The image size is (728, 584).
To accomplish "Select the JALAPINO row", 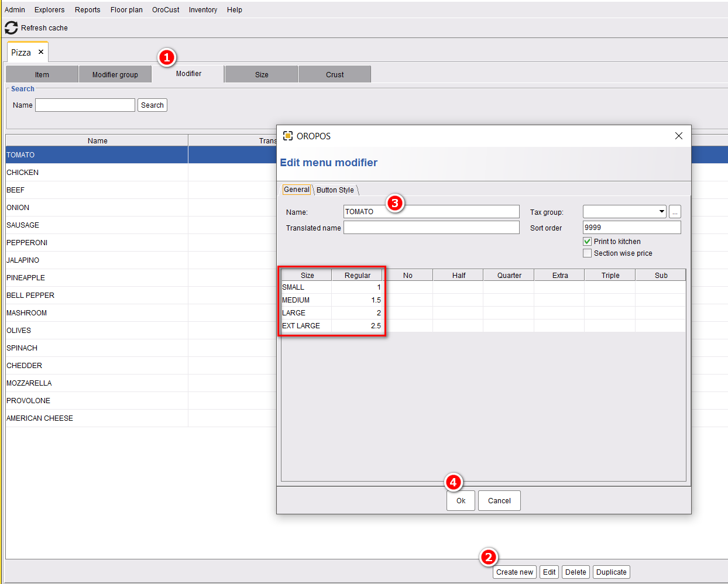I will coord(140,260).
